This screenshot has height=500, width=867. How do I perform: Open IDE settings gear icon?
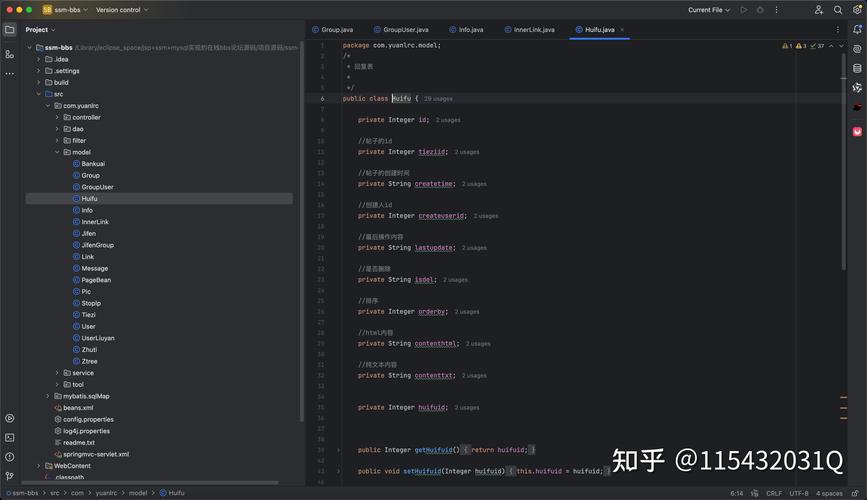(x=856, y=10)
